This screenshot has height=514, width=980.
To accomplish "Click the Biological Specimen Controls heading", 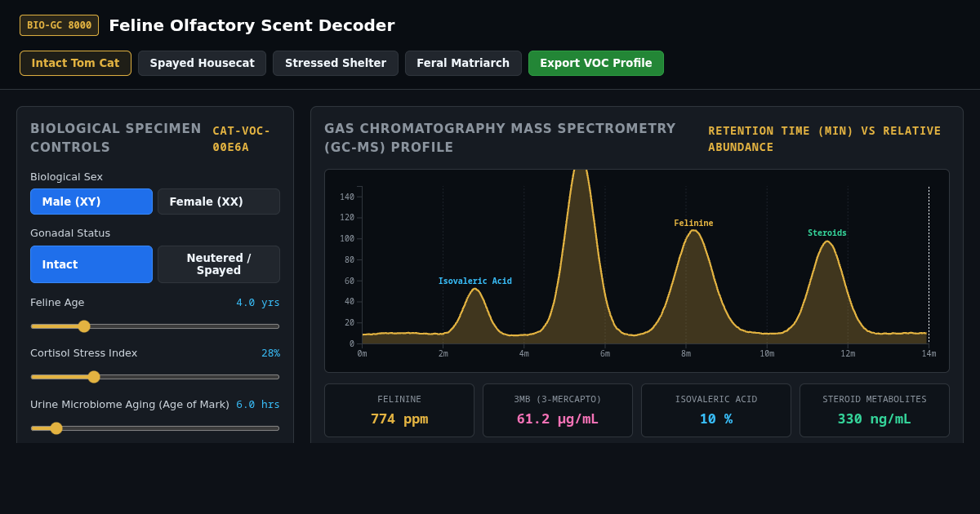I will 116,138.
